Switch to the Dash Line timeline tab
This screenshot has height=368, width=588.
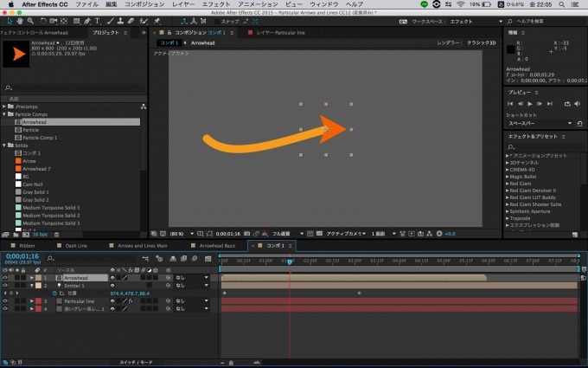[76, 245]
